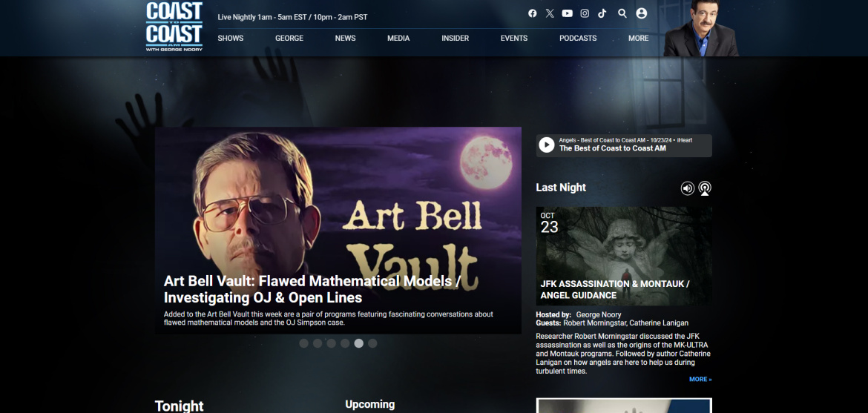Open the user account icon
Screen dimensions: 868x413
point(642,13)
